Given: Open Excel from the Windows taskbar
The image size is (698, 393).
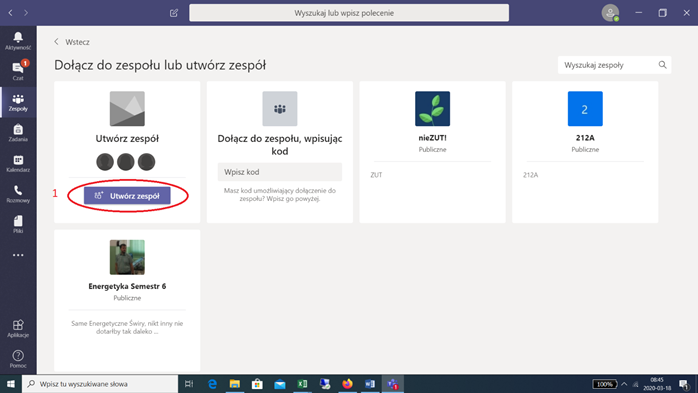Looking at the screenshot, I should pos(302,384).
